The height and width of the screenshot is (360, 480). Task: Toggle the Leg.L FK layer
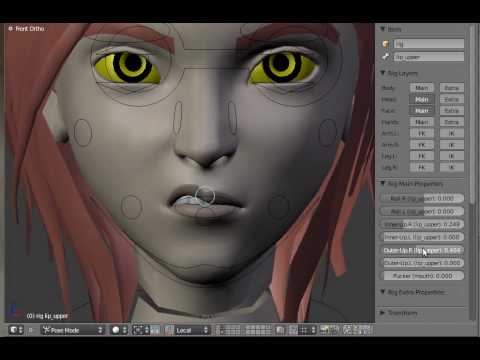pos(422,156)
